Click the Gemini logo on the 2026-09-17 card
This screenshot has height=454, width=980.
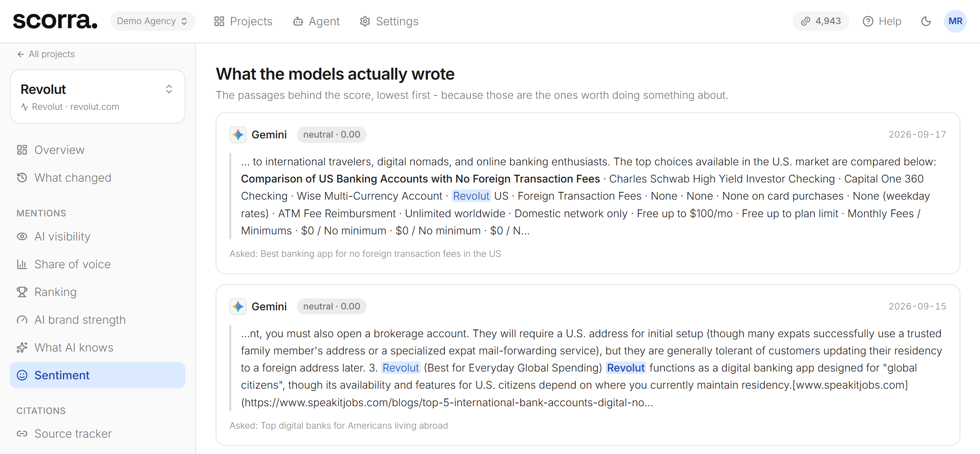(x=238, y=135)
